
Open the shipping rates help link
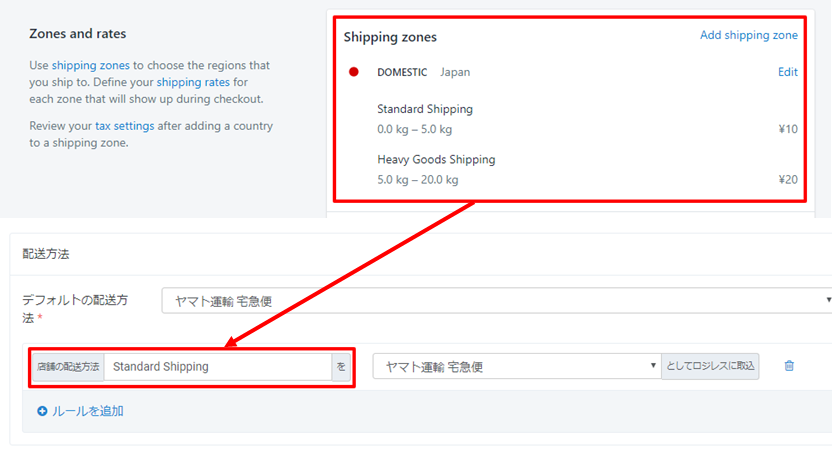coord(193,82)
